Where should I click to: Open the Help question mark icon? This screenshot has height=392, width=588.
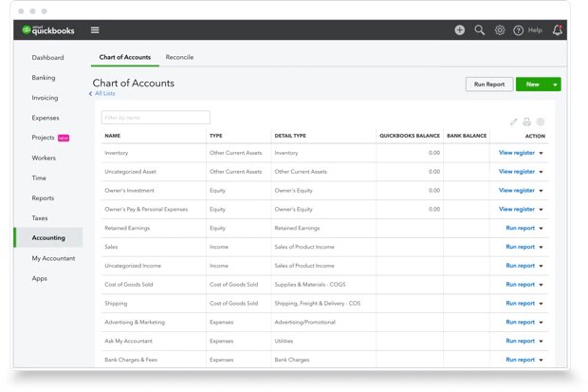click(x=518, y=30)
